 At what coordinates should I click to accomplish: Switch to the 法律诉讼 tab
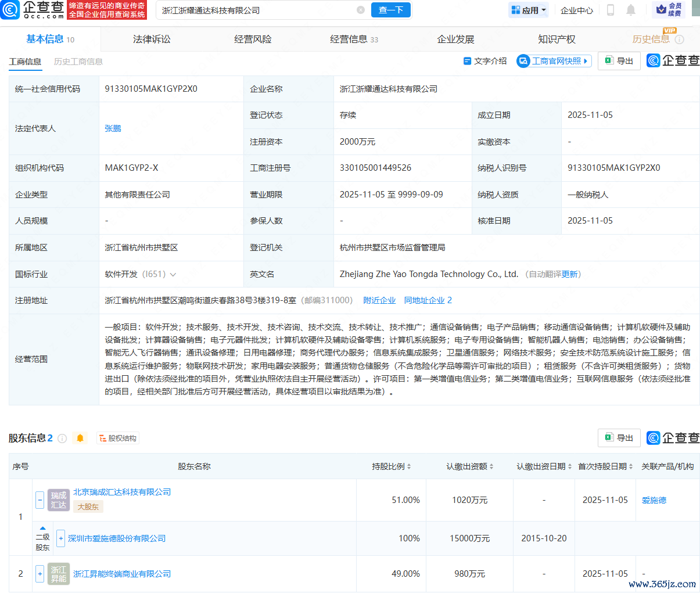pos(152,39)
